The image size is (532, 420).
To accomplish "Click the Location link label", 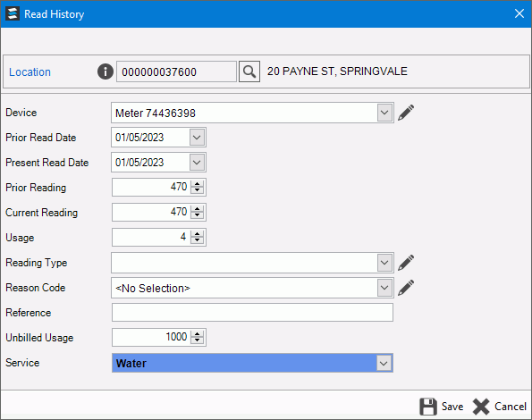I will (x=30, y=71).
